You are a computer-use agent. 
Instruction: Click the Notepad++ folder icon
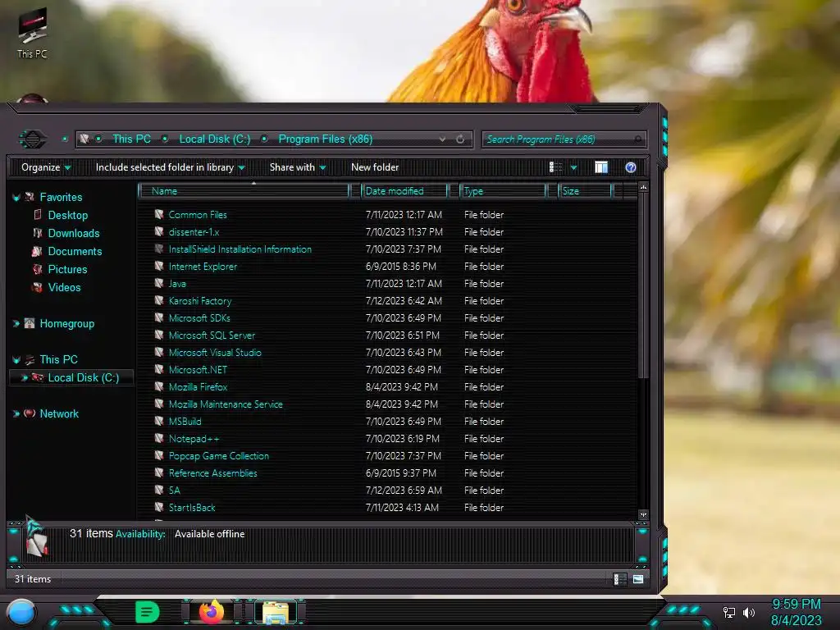(159, 438)
